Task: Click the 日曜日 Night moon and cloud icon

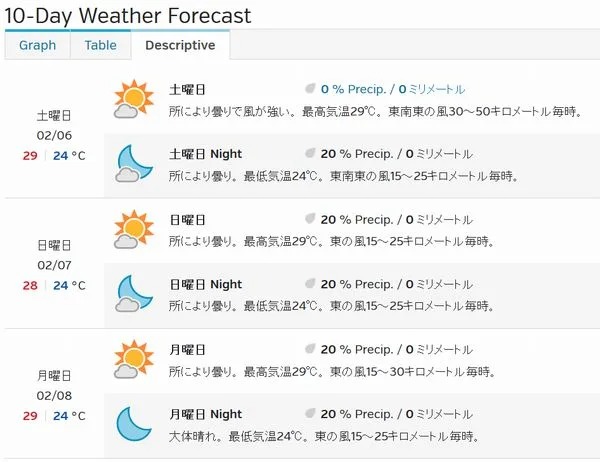Action: coord(134,294)
